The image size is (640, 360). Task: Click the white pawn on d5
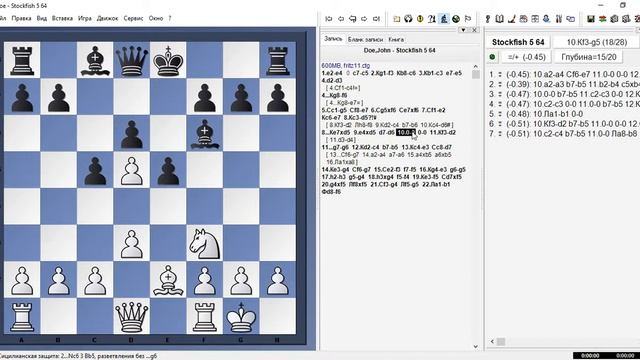coord(131,170)
